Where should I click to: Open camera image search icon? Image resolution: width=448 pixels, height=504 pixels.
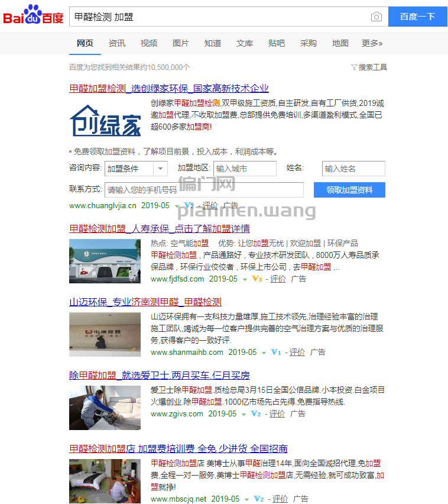(x=376, y=17)
